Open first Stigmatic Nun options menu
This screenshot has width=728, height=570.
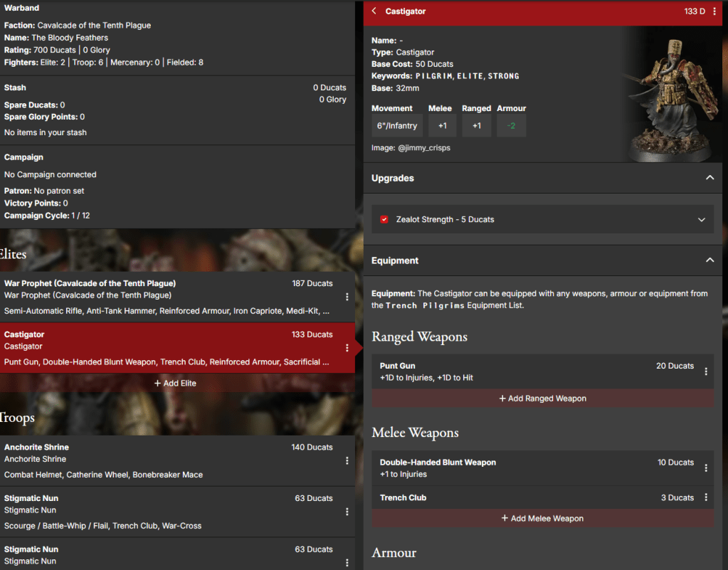tap(347, 512)
